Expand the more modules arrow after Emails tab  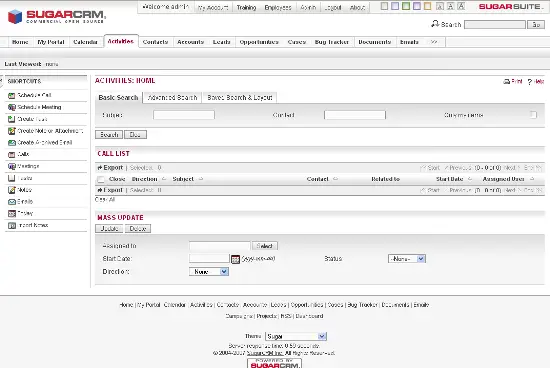click(x=434, y=42)
